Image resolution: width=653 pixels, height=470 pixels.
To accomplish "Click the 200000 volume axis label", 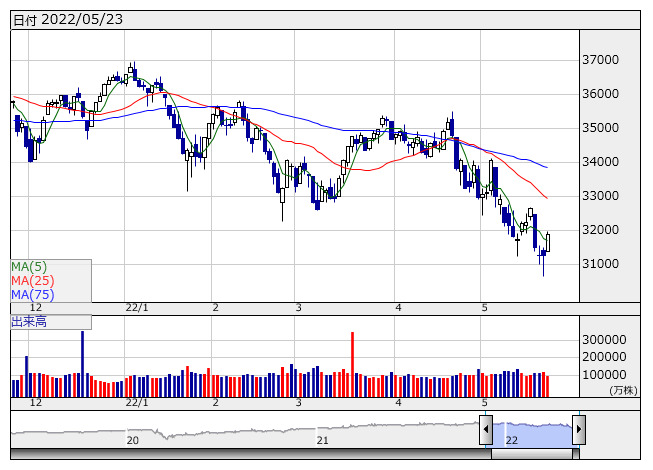I will [604, 357].
